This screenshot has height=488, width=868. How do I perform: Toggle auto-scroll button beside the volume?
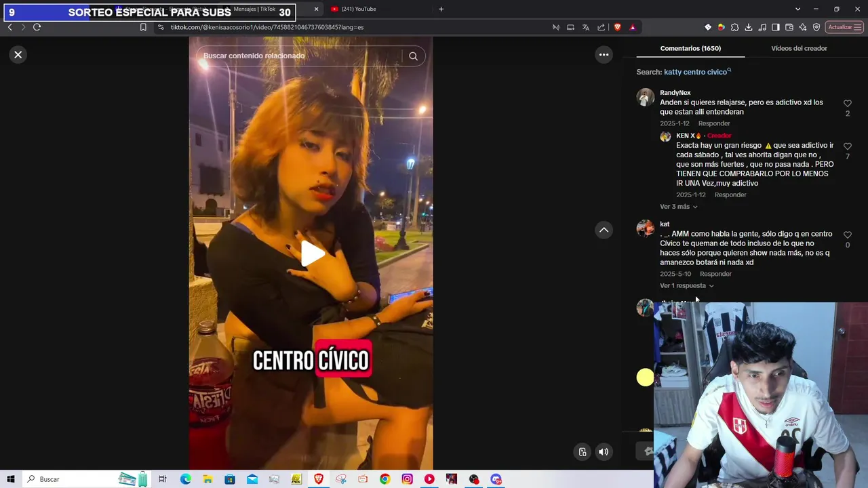pyautogui.click(x=583, y=452)
